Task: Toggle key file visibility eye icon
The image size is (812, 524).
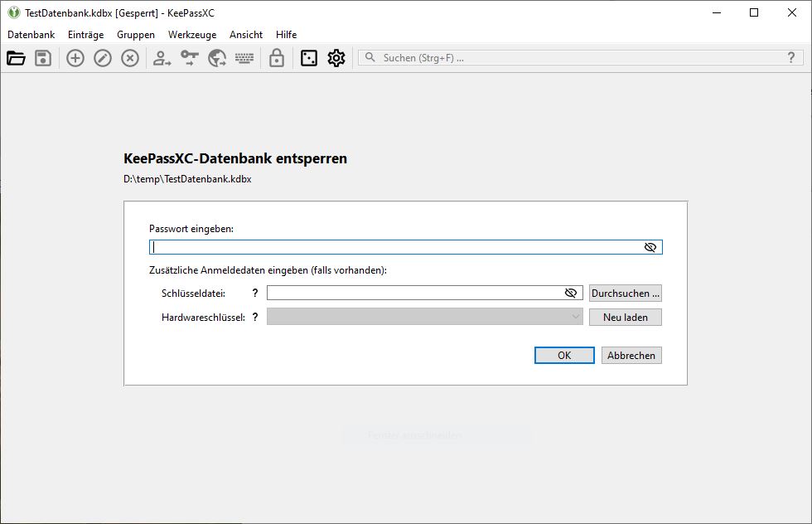Action: [571, 293]
